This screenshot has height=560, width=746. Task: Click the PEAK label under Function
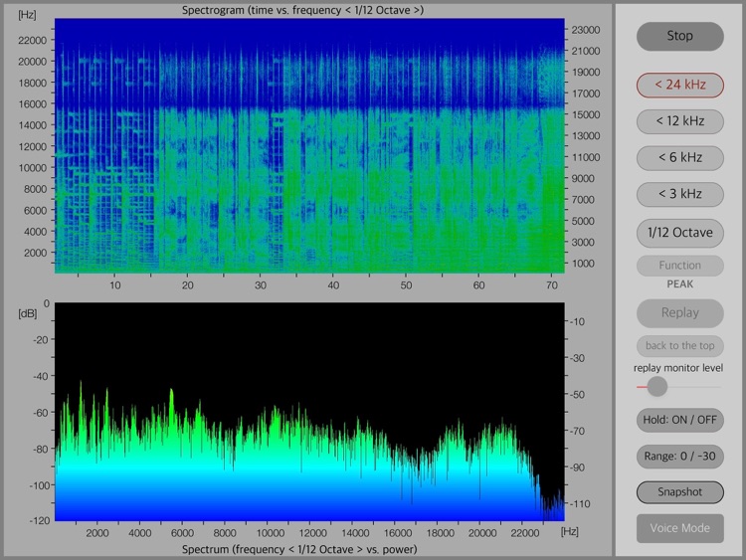point(680,284)
